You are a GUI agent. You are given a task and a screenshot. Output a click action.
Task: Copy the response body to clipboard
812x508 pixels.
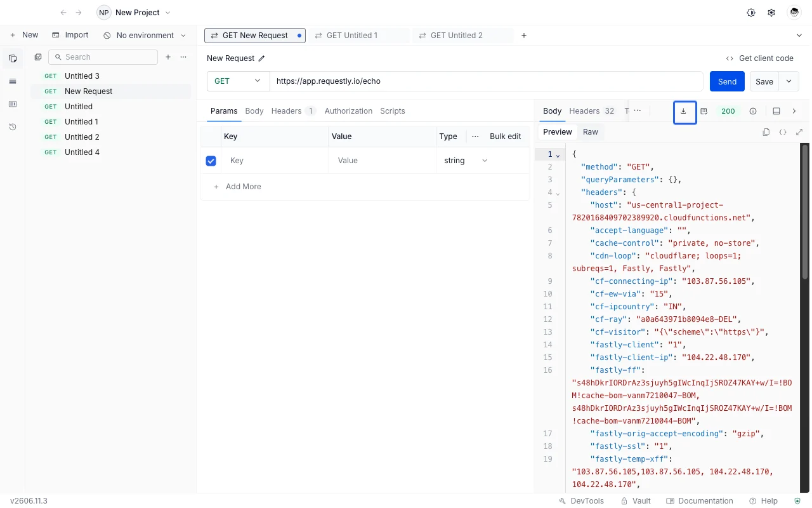tap(766, 132)
